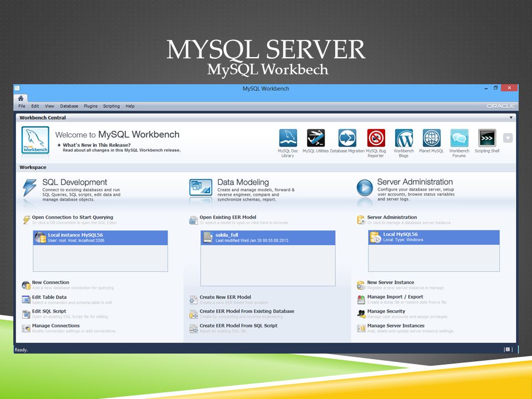Click the window system icon in title bar

pos(17,88)
